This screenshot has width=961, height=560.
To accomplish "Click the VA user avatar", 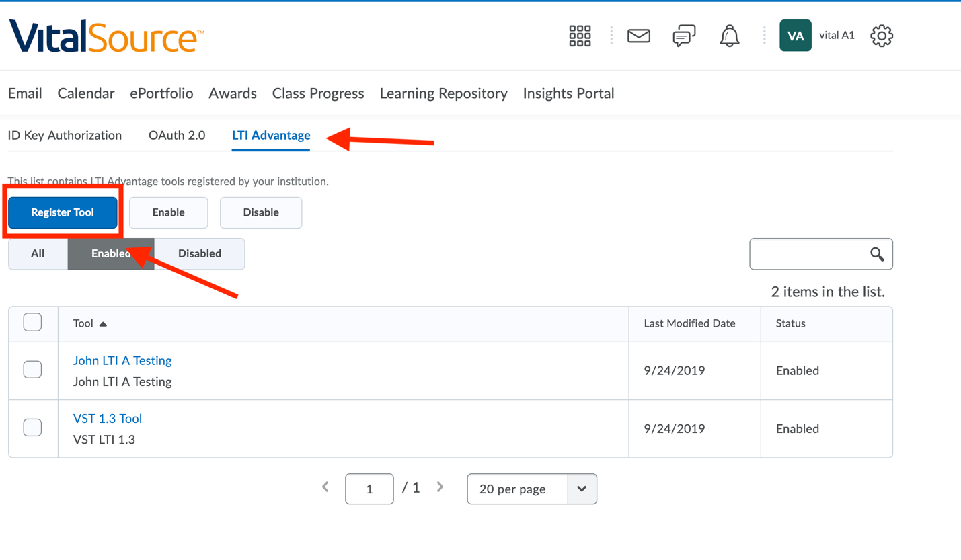I will click(x=796, y=36).
